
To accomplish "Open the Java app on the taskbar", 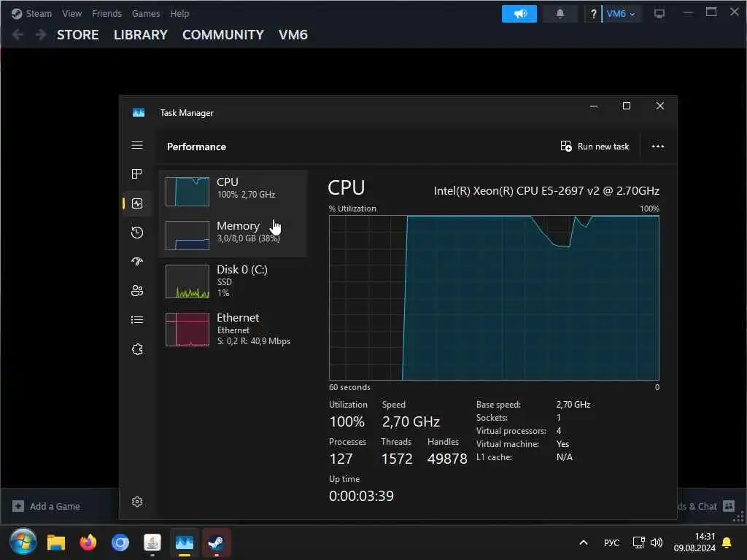I will tap(152, 542).
